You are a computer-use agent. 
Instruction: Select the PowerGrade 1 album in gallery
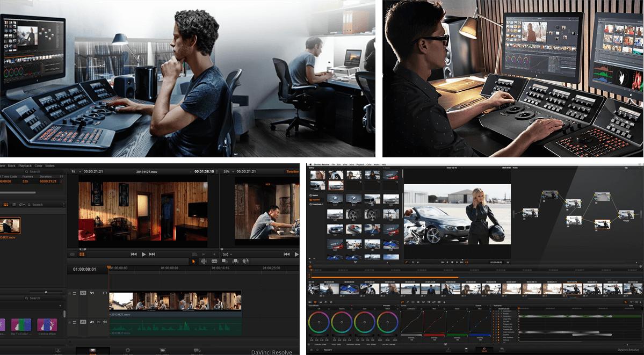tap(317, 204)
